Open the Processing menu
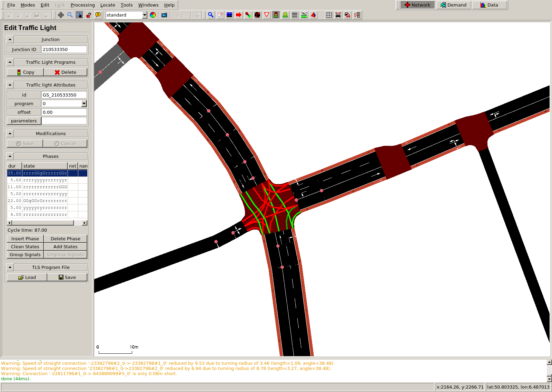The height and width of the screenshot is (392, 552). click(x=82, y=5)
